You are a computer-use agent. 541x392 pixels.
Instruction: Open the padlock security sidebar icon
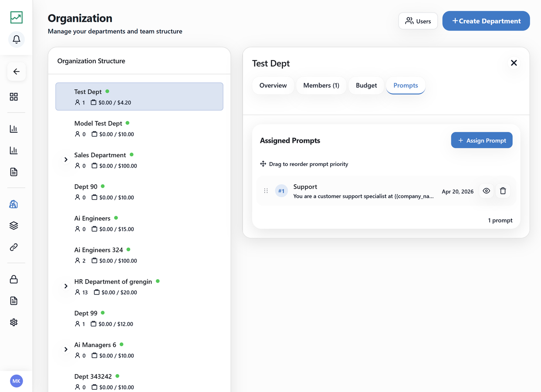coord(14,279)
